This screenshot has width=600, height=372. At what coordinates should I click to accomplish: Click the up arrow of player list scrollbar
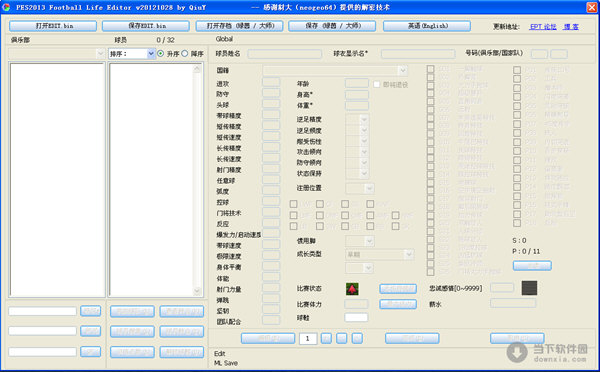point(197,69)
